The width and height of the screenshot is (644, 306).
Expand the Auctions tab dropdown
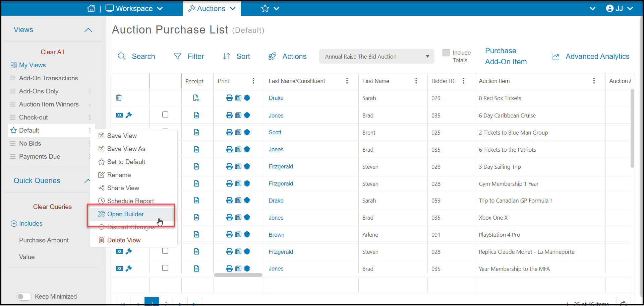[233, 9]
